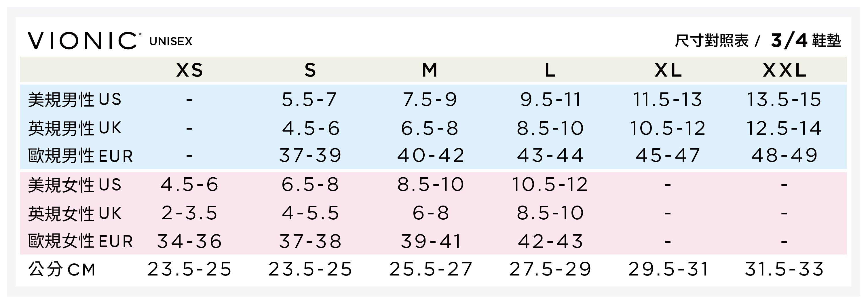Screen dimensions: 868x304
Task: Select the S size column header
Action: [310, 71]
